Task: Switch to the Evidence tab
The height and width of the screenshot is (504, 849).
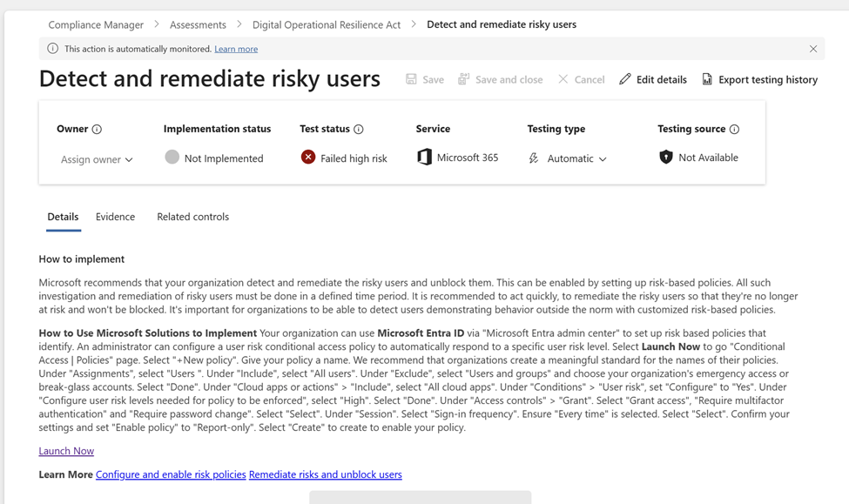Action: click(115, 217)
